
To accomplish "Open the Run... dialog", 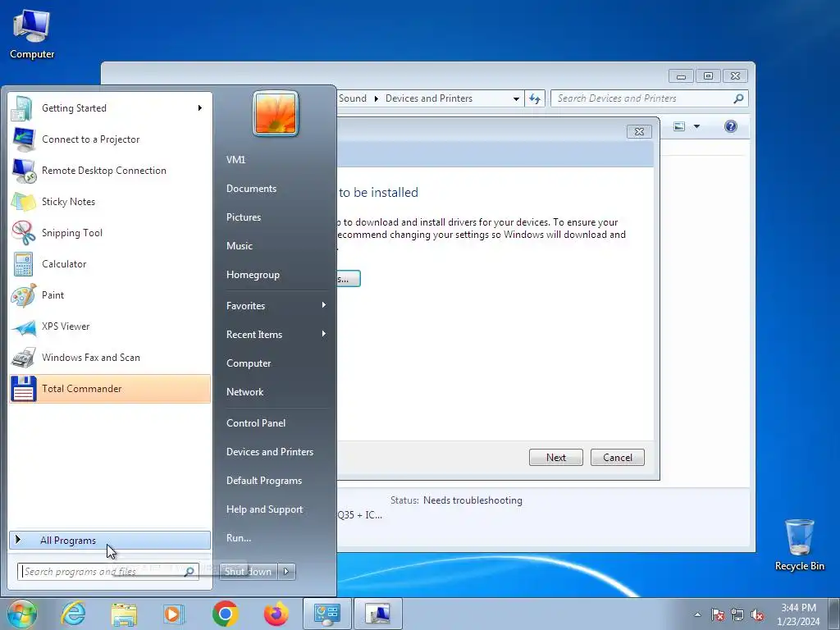I will pyautogui.click(x=239, y=538).
